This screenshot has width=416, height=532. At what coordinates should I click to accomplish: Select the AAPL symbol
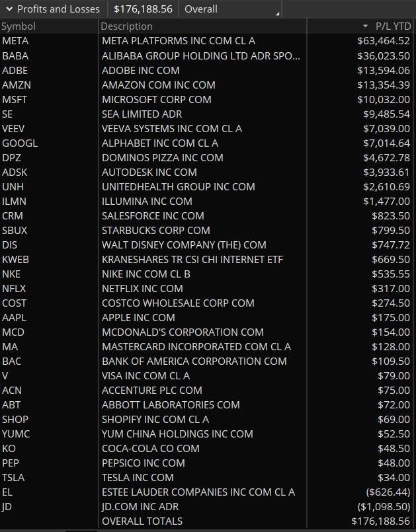tap(14, 318)
